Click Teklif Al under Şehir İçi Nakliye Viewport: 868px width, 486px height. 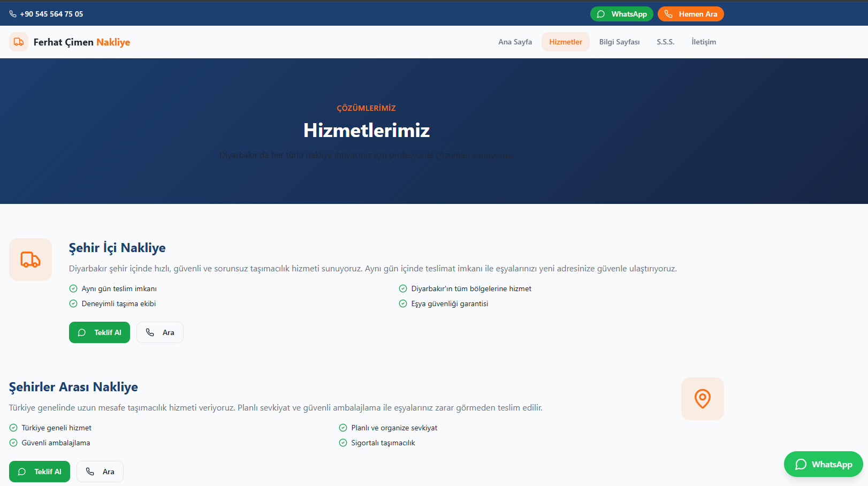coord(100,332)
